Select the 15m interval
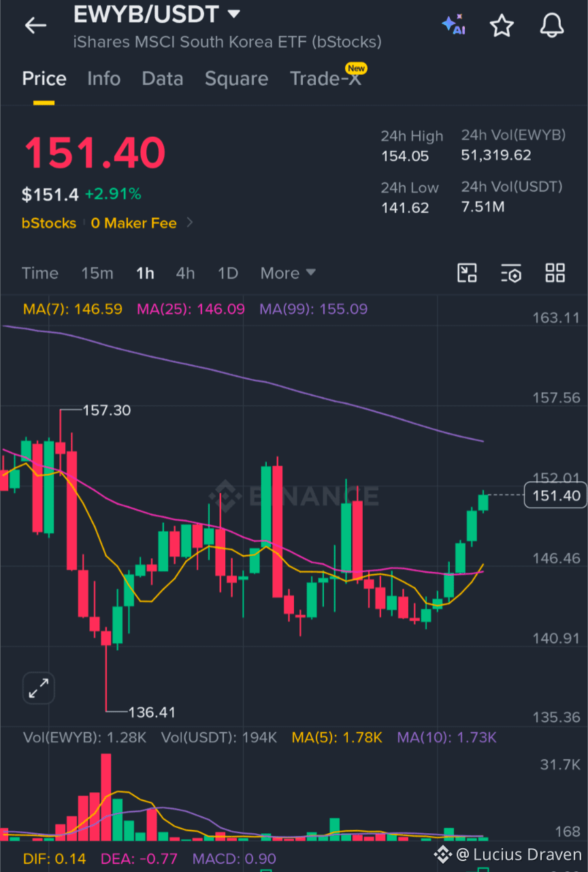This screenshot has width=588, height=872. 97,273
